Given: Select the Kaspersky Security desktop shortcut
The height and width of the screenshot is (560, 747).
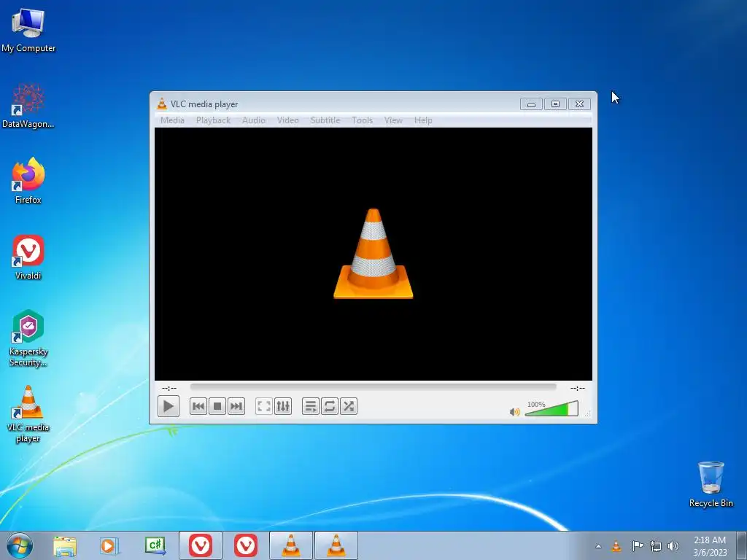Looking at the screenshot, I should [x=28, y=338].
